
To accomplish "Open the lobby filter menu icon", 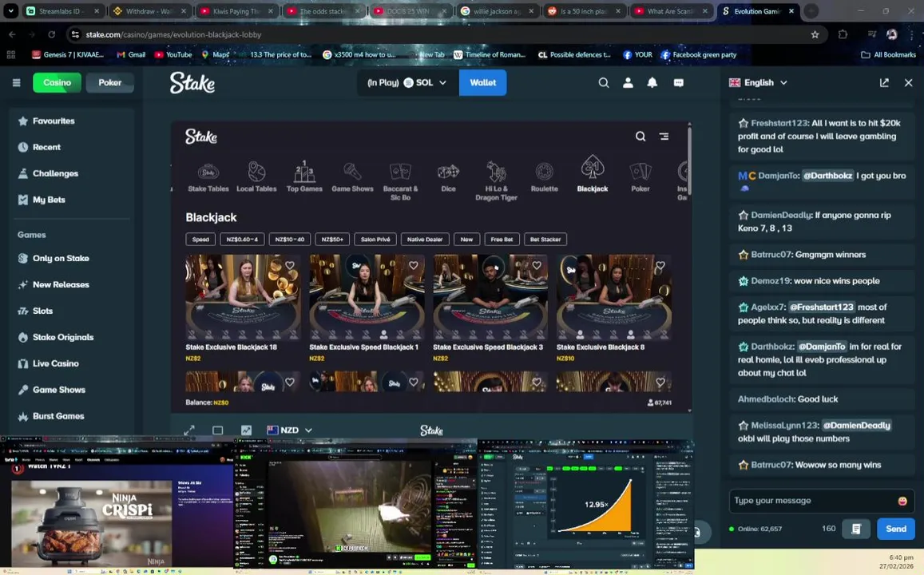I will pos(664,136).
